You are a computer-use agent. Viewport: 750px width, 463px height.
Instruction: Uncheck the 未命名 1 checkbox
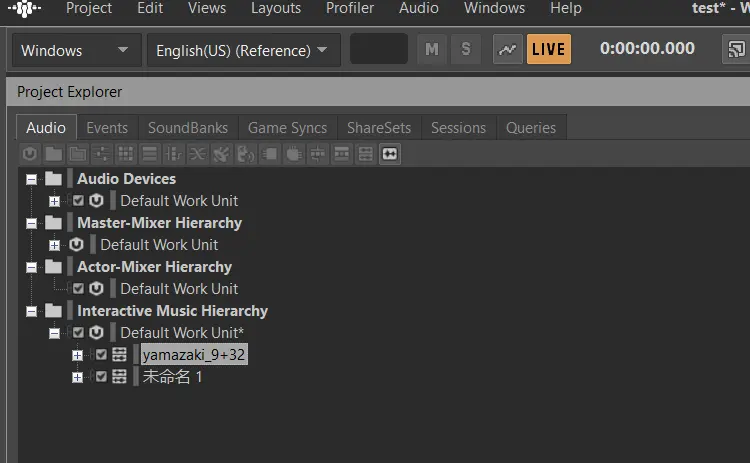pos(101,377)
